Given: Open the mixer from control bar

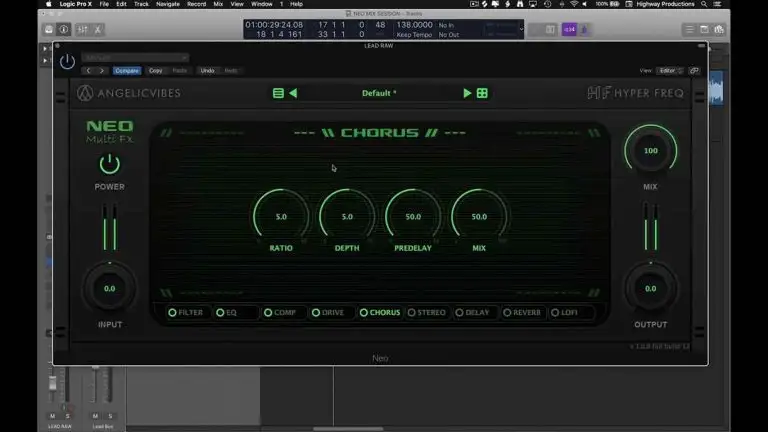Looking at the screenshot, I should [83, 29].
